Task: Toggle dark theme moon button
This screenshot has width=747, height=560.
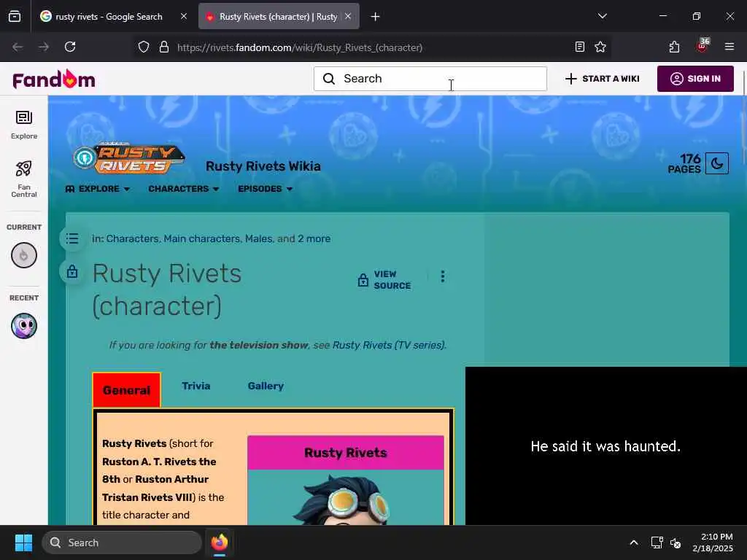Action: point(716,164)
